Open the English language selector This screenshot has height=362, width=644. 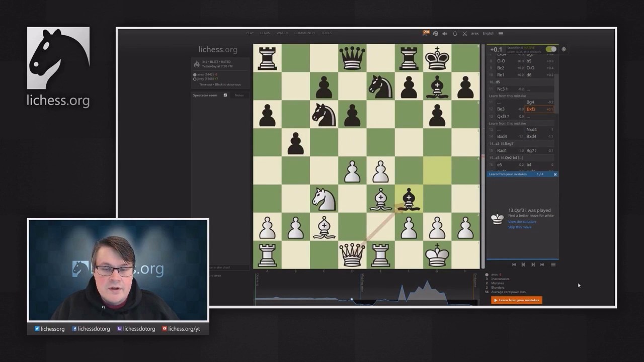click(488, 34)
